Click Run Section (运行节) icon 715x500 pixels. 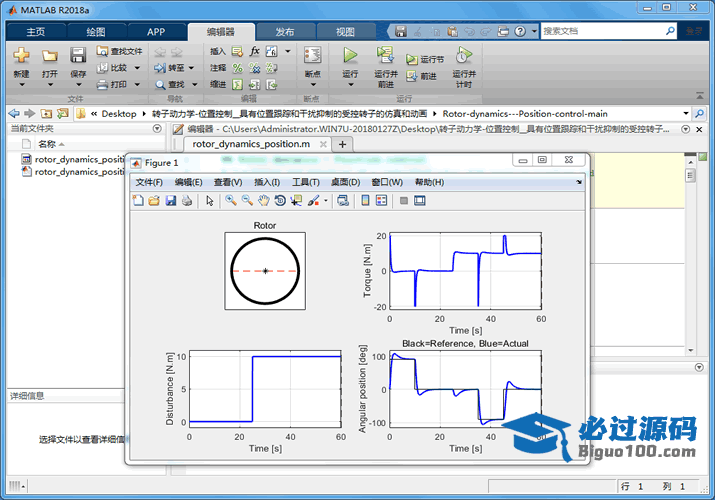(x=412, y=60)
